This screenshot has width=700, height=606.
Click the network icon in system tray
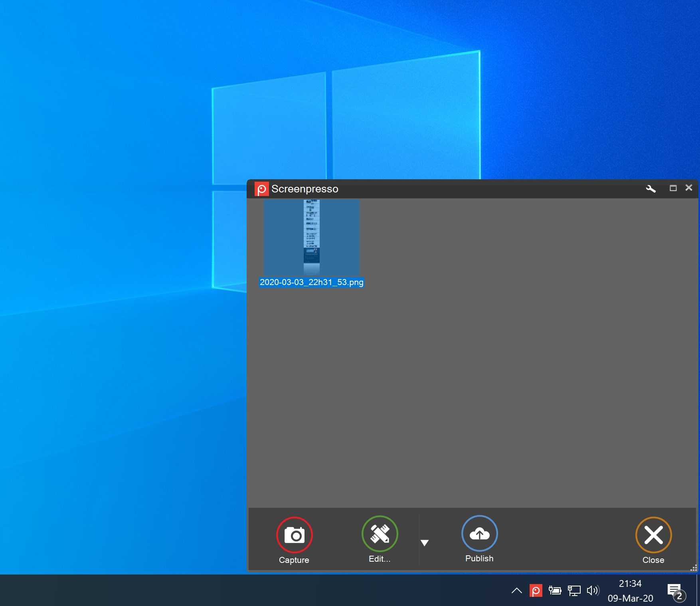[x=574, y=590]
